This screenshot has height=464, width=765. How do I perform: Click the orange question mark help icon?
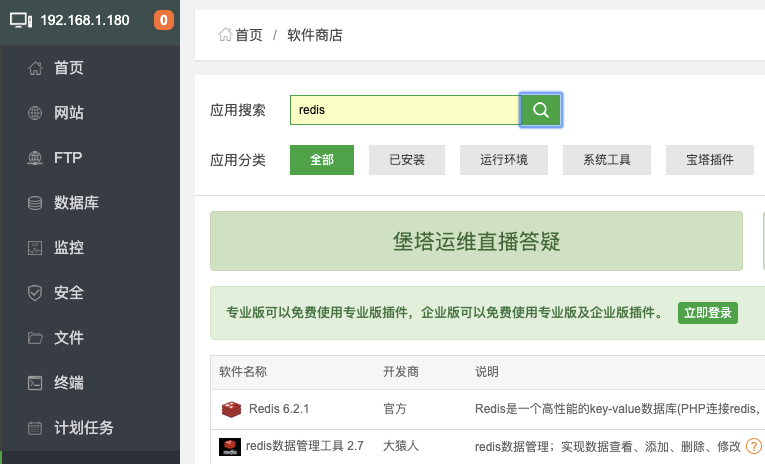(754, 446)
